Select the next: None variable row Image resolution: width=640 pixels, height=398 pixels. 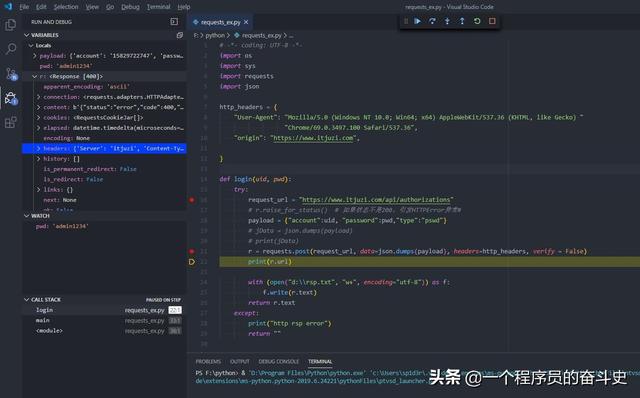click(104, 200)
